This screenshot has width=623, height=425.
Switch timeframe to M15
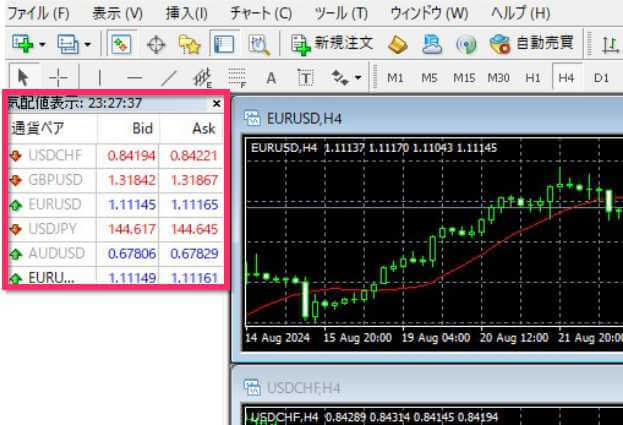click(x=463, y=77)
